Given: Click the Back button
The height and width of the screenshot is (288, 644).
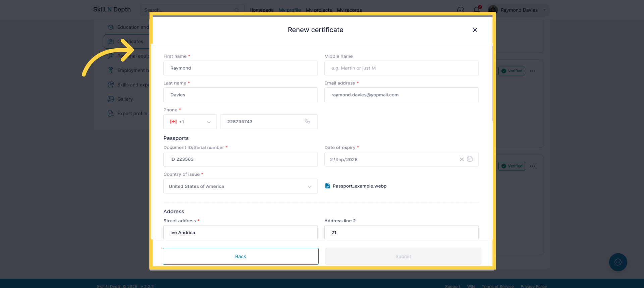Looking at the screenshot, I should pos(240,256).
